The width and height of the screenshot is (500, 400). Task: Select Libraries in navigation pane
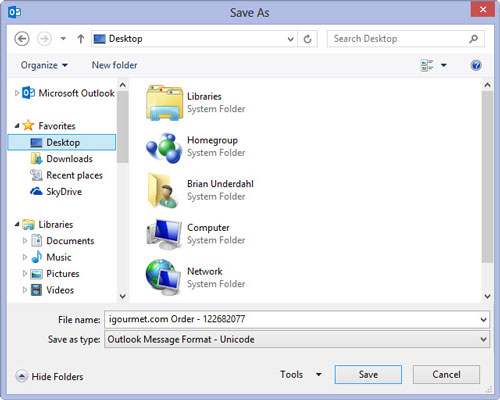(48, 225)
